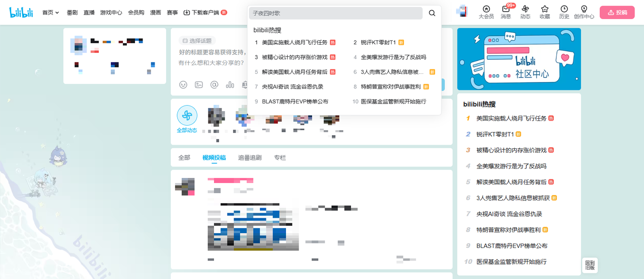The image size is (644, 279).
Task: Select dropdown hot search BLAST鹿特丹EVP榜单公布
Action: (x=295, y=101)
